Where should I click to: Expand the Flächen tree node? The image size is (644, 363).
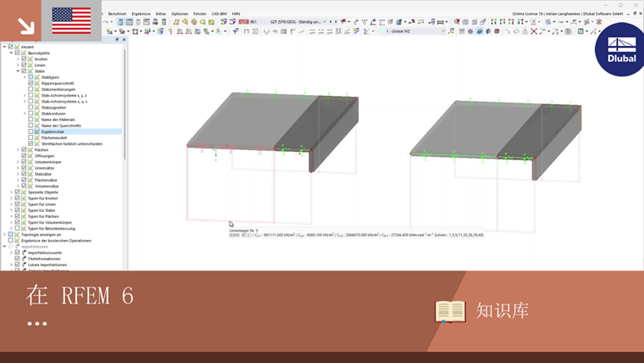point(18,149)
